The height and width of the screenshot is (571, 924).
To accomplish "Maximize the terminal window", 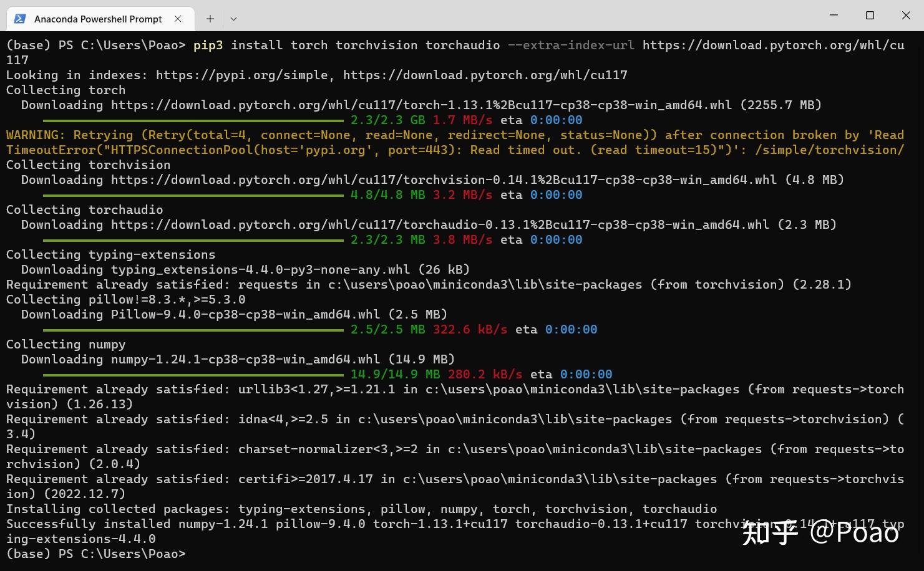I will tap(870, 15).
